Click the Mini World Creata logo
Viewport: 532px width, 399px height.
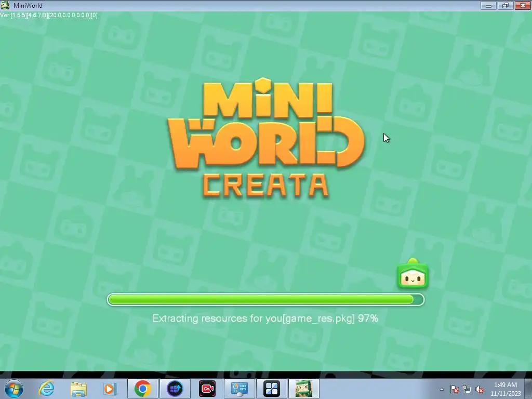266,138
